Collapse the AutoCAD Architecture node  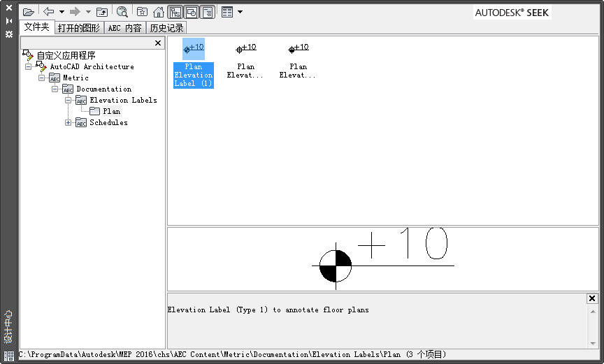[28, 66]
